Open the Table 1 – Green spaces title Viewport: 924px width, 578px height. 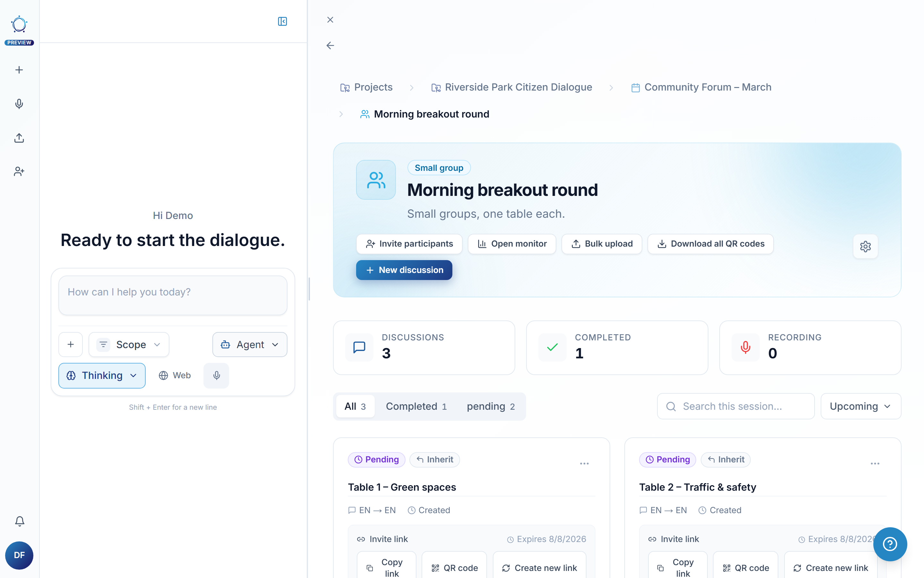(x=402, y=487)
